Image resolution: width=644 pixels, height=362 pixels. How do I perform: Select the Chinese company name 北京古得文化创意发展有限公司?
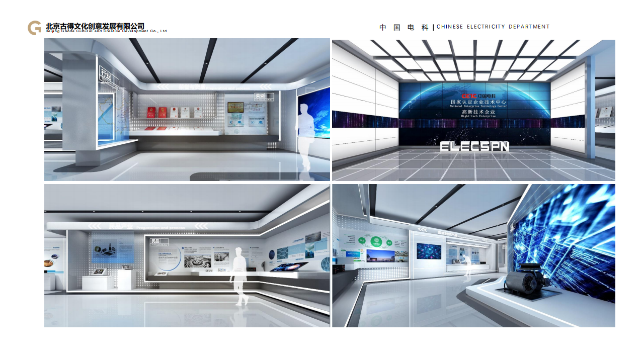pos(95,26)
